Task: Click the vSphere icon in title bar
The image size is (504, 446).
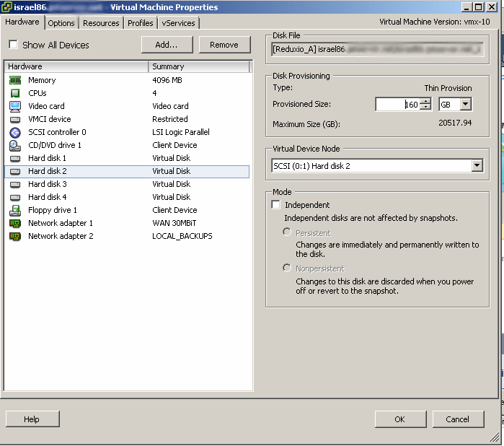Action: click(x=6, y=7)
